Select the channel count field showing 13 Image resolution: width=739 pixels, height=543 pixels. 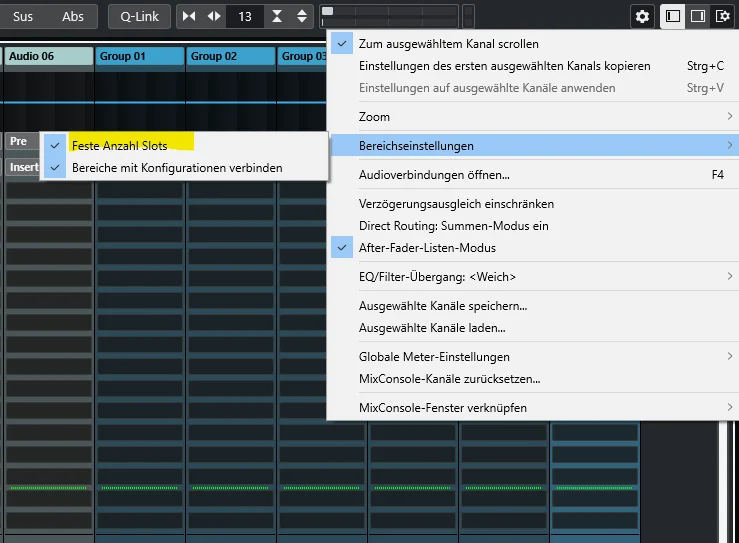pyautogui.click(x=245, y=16)
